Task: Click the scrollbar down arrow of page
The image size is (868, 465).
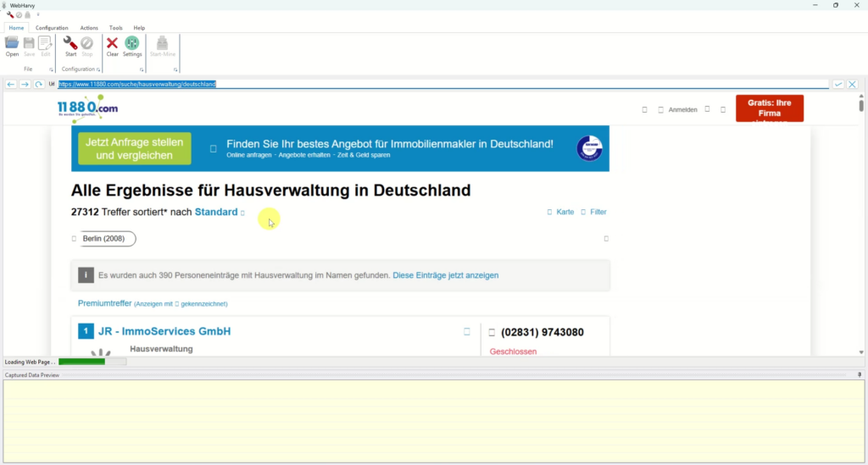Action: point(861,352)
